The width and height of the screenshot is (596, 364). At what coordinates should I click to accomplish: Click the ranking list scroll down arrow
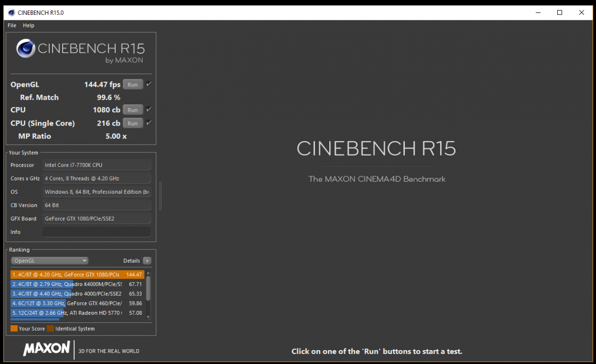tap(148, 317)
